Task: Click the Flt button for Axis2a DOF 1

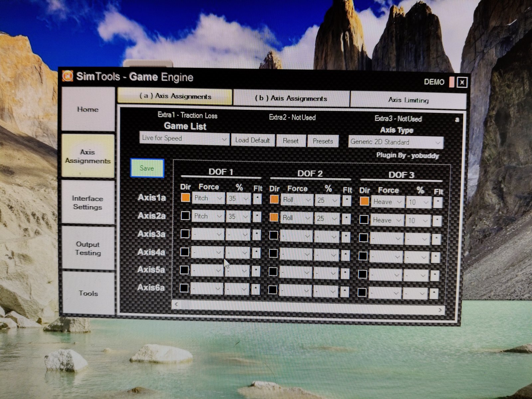Action: tap(257, 217)
